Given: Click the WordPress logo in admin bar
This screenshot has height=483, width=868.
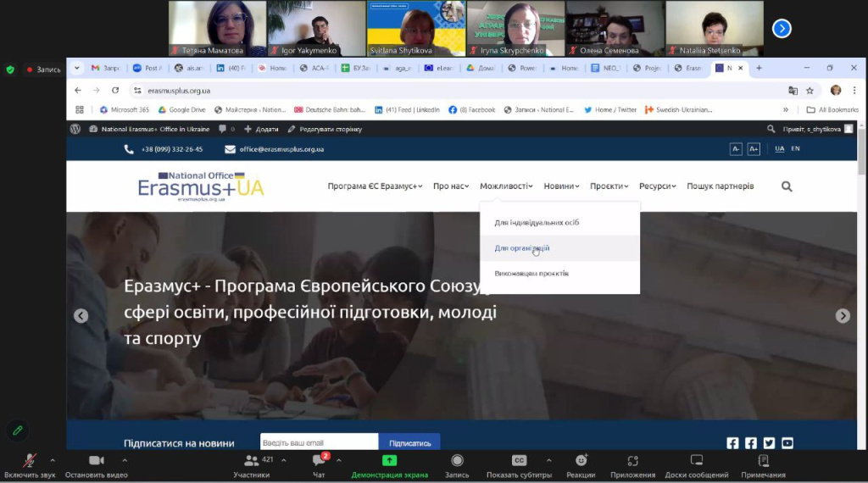Looking at the screenshot, I should (75, 129).
